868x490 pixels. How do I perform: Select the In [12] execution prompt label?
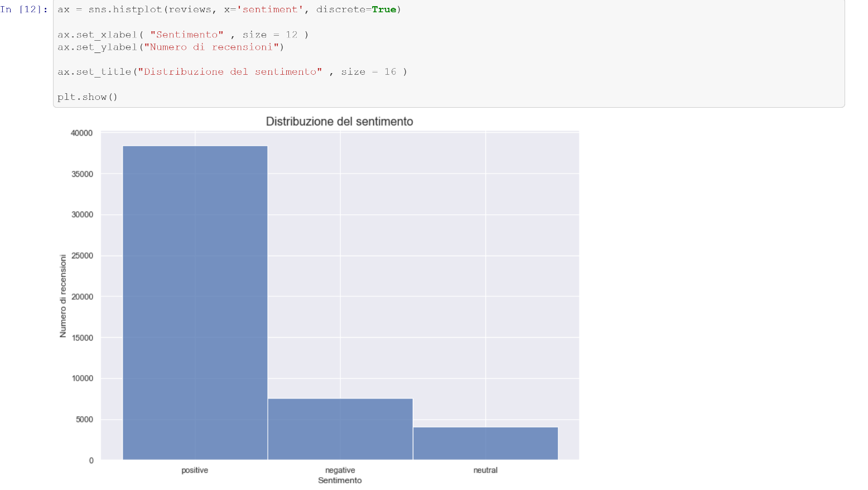click(23, 9)
